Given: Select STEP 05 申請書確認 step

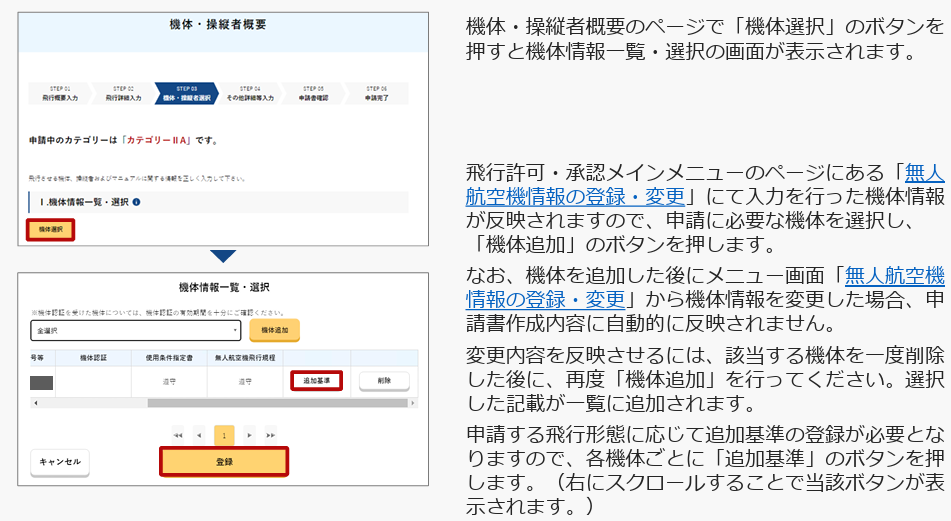Looking at the screenshot, I should coord(313,93).
